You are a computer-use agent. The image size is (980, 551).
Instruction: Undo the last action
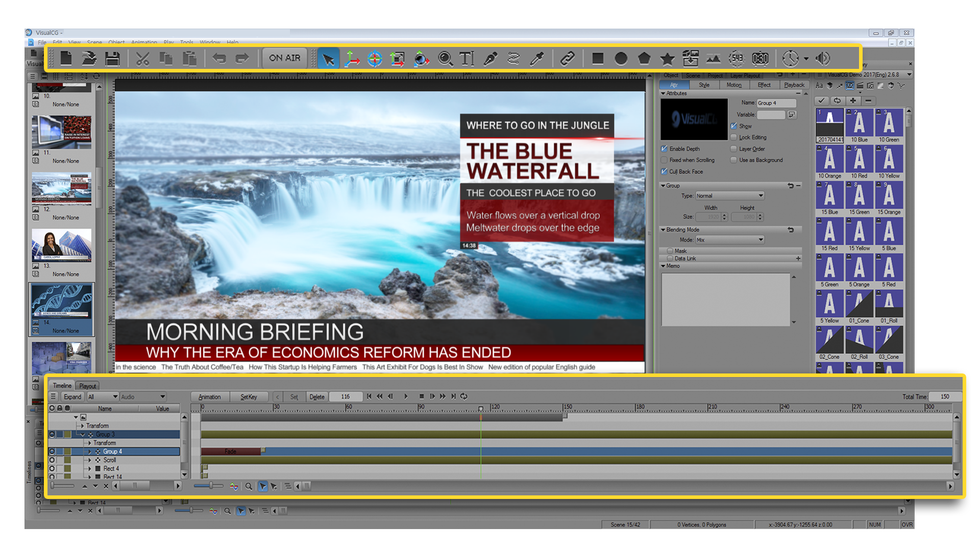[x=219, y=58]
